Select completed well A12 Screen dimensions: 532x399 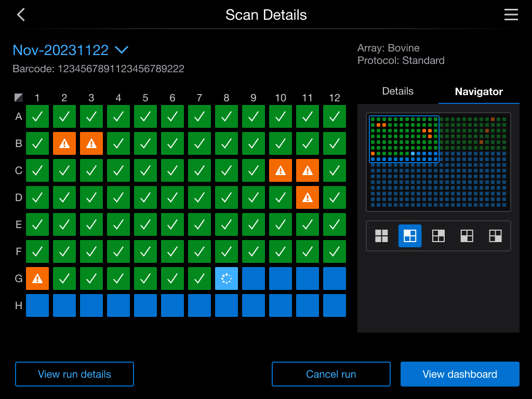point(335,116)
